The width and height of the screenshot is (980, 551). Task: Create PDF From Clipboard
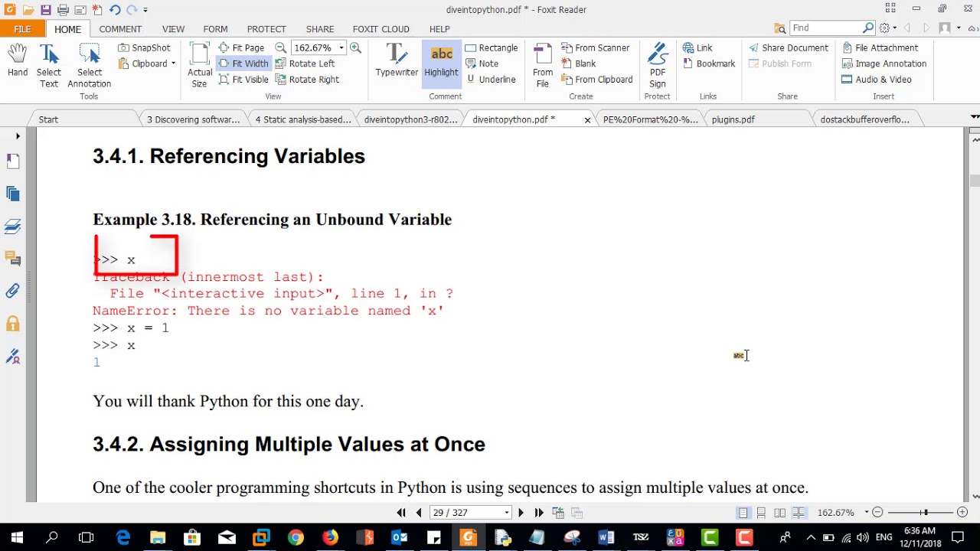[x=596, y=80]
